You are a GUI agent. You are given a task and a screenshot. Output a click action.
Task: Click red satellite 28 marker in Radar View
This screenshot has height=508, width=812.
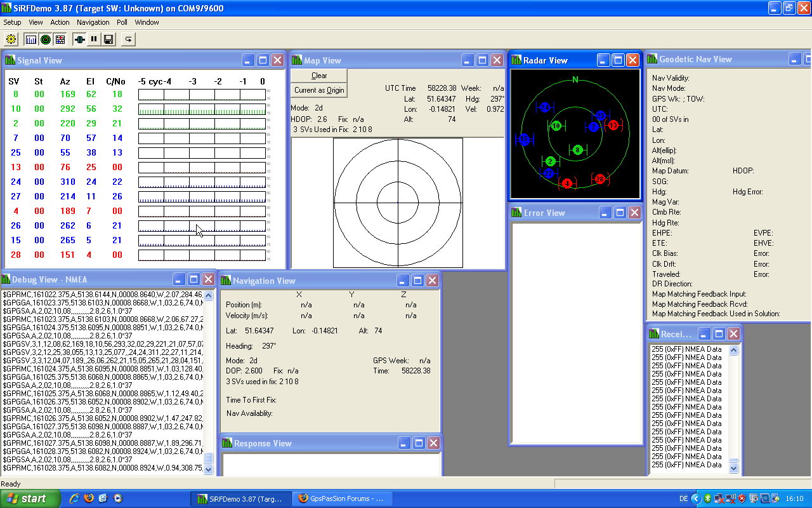click(599, 179)
